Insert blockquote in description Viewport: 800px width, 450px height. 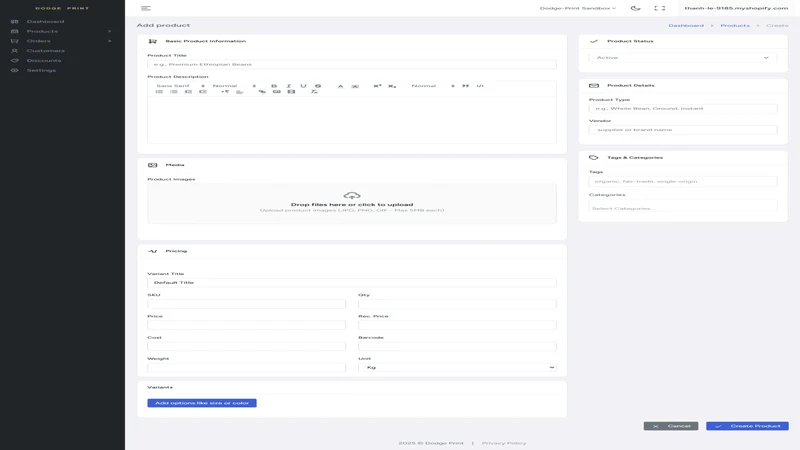(465, 86)
